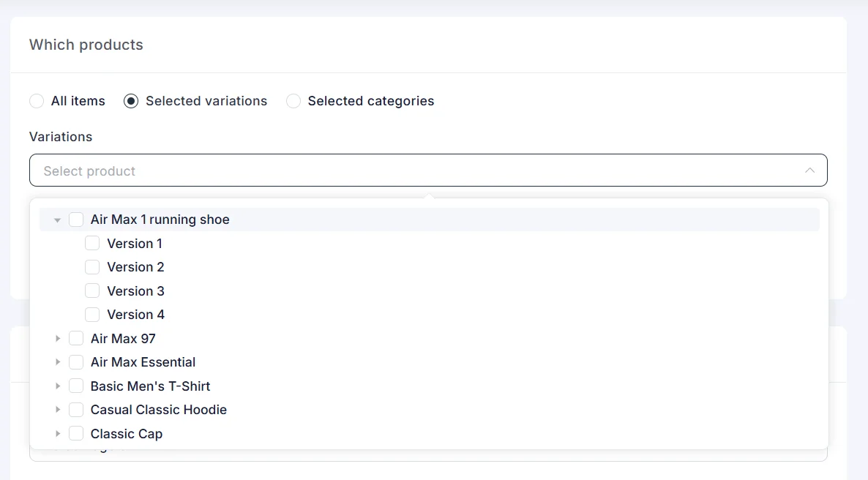Screen dimensions: 868x480
Task: Select the Casual Classic Hoodie checkbox
Action: 76,410
